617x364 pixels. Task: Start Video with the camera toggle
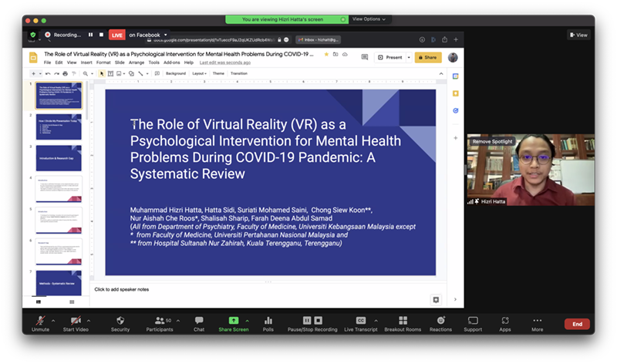pyautogui.click(x=76, y=320)
